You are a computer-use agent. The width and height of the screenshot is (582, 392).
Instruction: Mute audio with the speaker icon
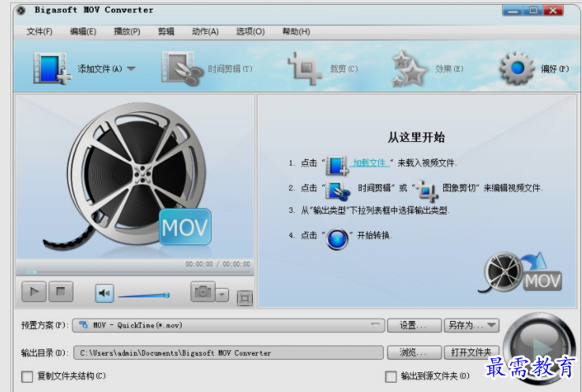tap(104, 293)
